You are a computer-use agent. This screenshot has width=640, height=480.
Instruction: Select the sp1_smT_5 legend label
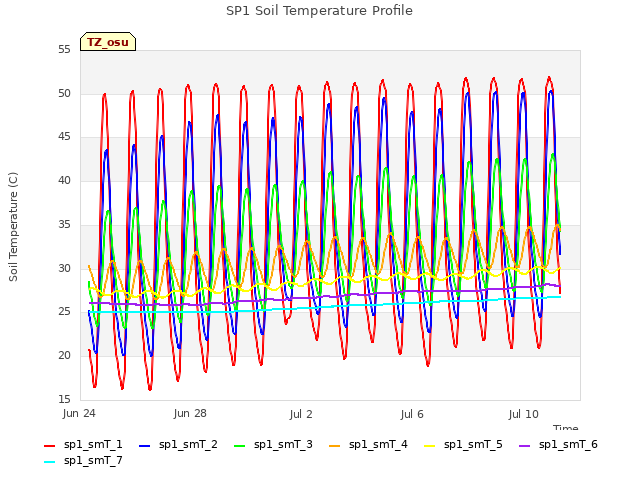(473, 444)
